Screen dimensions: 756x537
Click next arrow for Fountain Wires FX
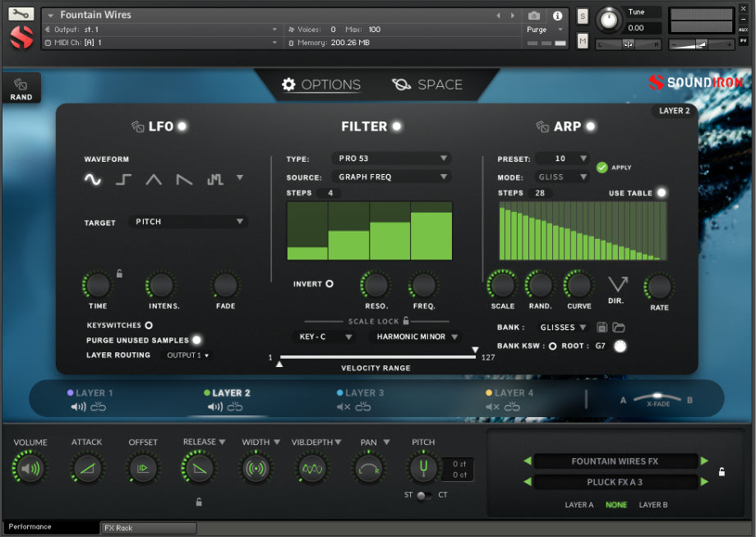[x=704, y=461]
